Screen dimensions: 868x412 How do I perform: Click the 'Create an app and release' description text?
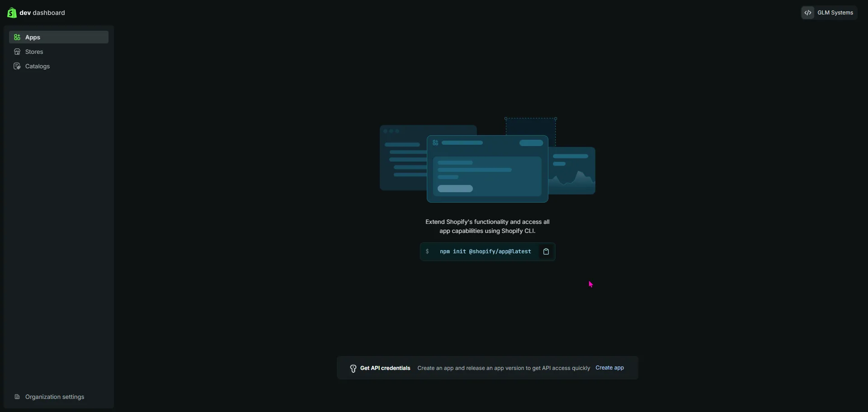point(504,368)
